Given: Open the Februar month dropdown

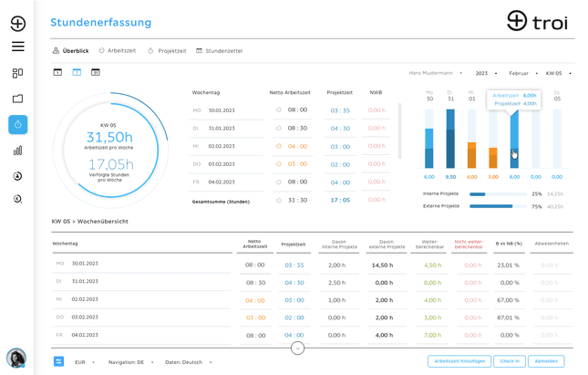Looking at the screenshot, I should (x=523, y=73).
